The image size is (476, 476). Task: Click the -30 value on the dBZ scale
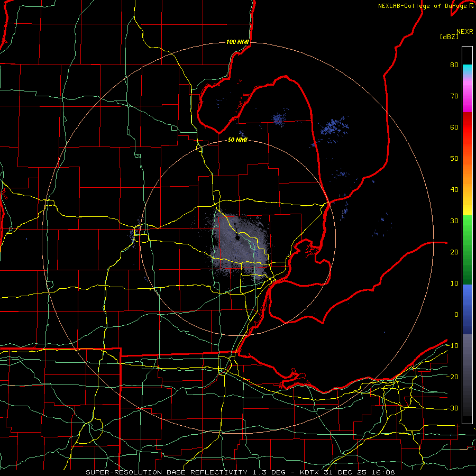pyautogui.click(x=452, y=408)
